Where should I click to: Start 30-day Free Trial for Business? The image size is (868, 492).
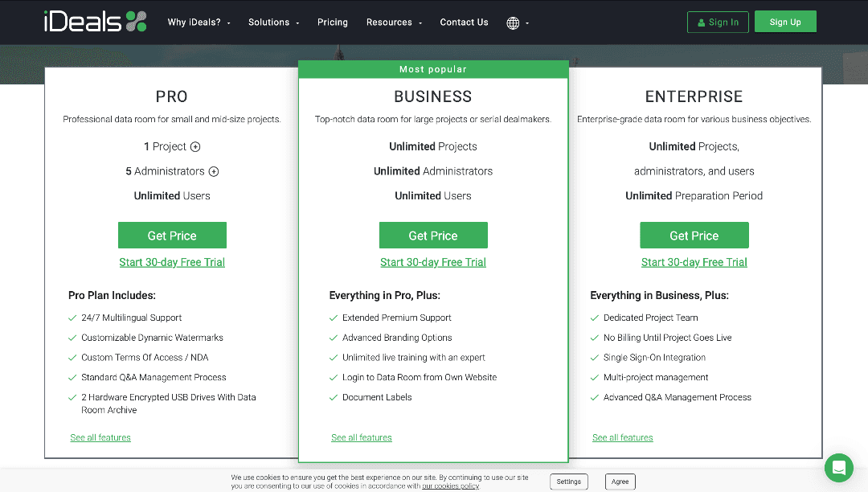[433, 262]
